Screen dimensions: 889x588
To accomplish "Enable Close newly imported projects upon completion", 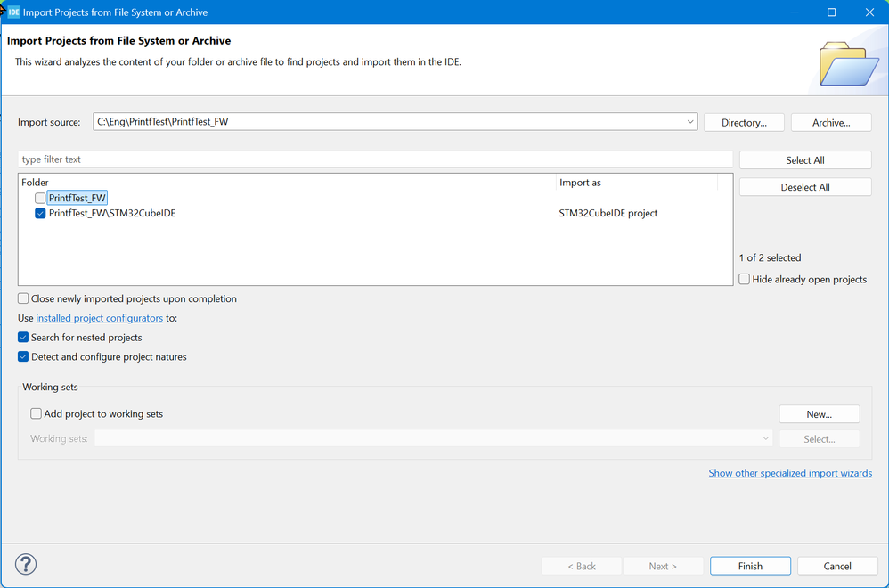I will tap(23, 298).
